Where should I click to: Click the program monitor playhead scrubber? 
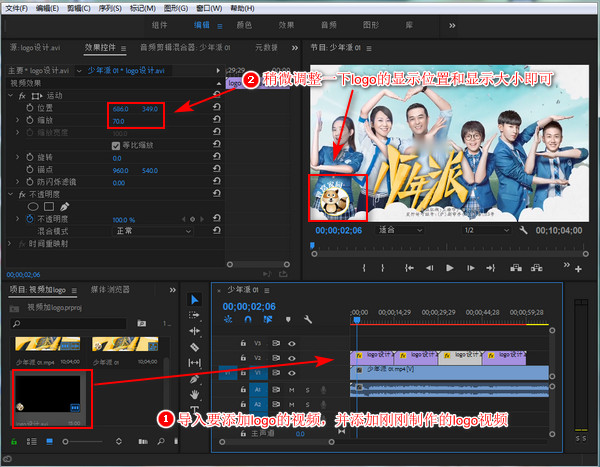312,245
